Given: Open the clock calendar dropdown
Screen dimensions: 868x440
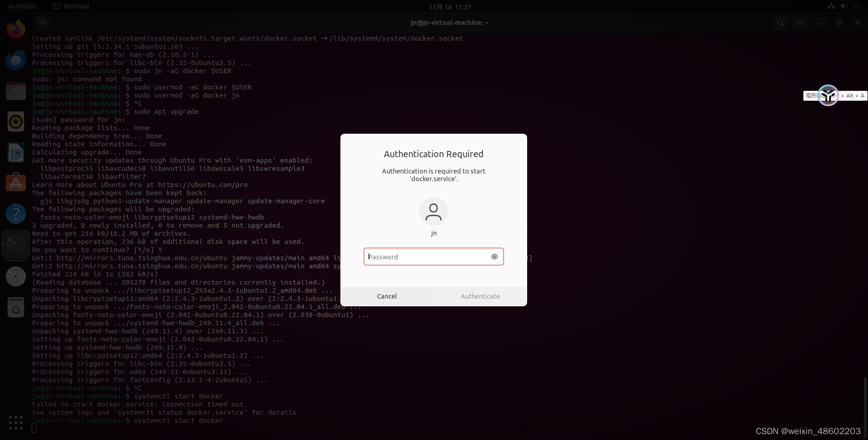Looking at the screenshot, I should [450, 7].
